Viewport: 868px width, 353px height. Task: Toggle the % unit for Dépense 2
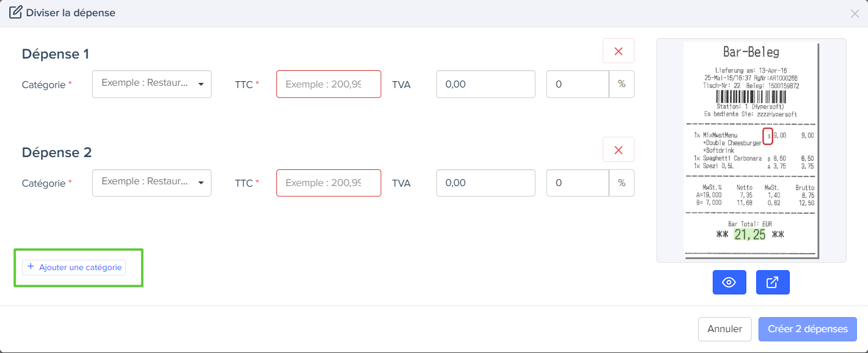pos(622,183)
